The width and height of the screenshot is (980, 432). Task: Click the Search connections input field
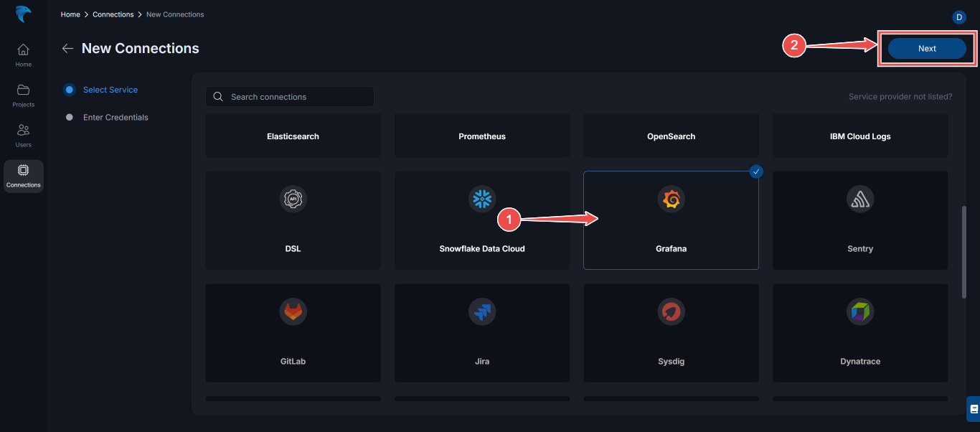pyautogui.click(x=290, y=96)
